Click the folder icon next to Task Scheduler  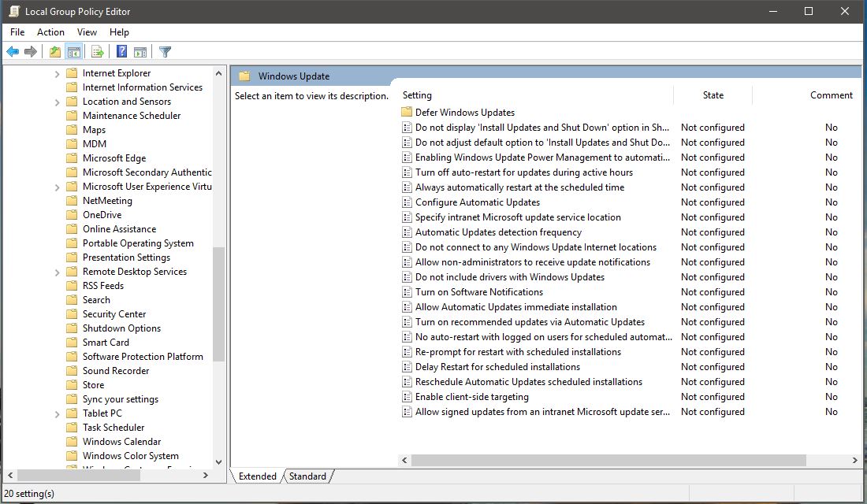point(71,427)
